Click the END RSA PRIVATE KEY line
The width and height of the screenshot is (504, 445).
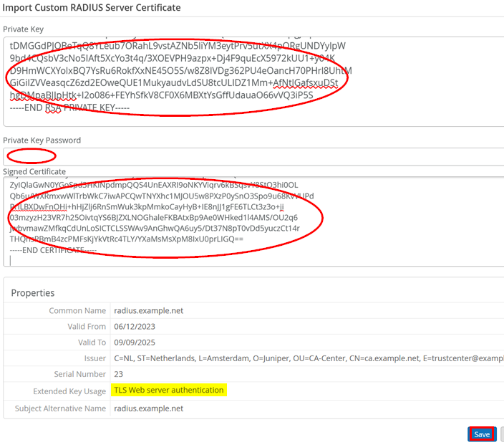point(69,107)
